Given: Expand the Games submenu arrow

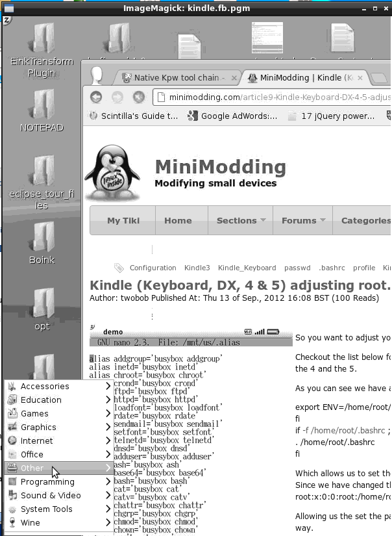Looking at the screenshot, I should point(108,413).
